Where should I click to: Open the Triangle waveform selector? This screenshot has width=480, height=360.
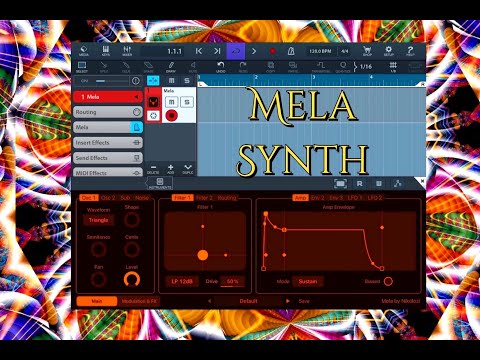pyautogui.click(x=98, y=220)
